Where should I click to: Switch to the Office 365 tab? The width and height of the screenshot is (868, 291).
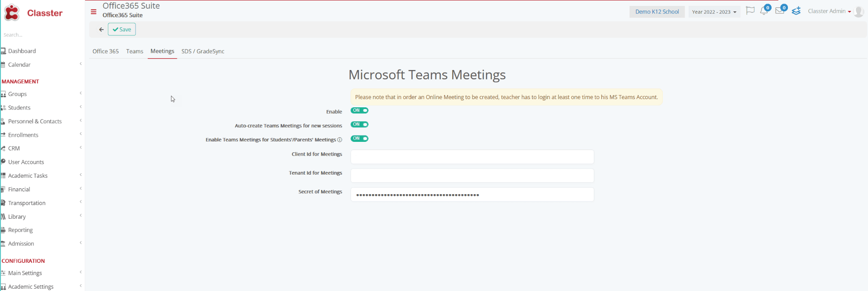click(x=106, y=51)
